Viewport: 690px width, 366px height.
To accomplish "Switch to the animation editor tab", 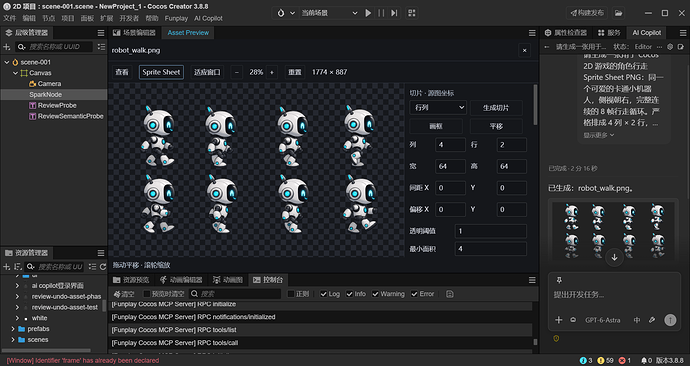I will point(181,280).
